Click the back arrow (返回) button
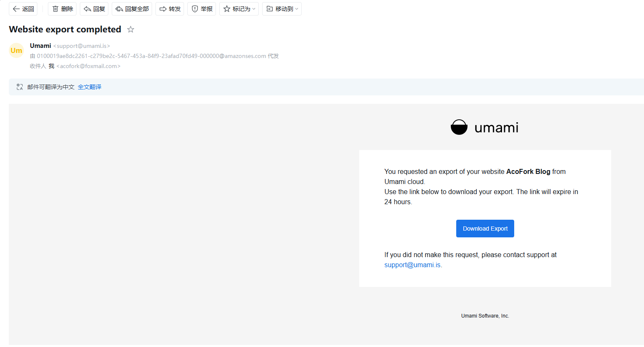The width and height of the screenshot is (644, 347). [23, 9]
